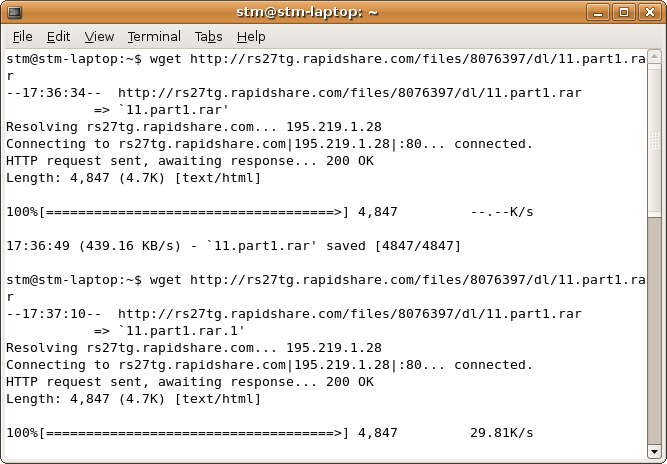Click the window title text
Image resolution: width=667 pixels, height=464 pixels.
coord(307,12)
